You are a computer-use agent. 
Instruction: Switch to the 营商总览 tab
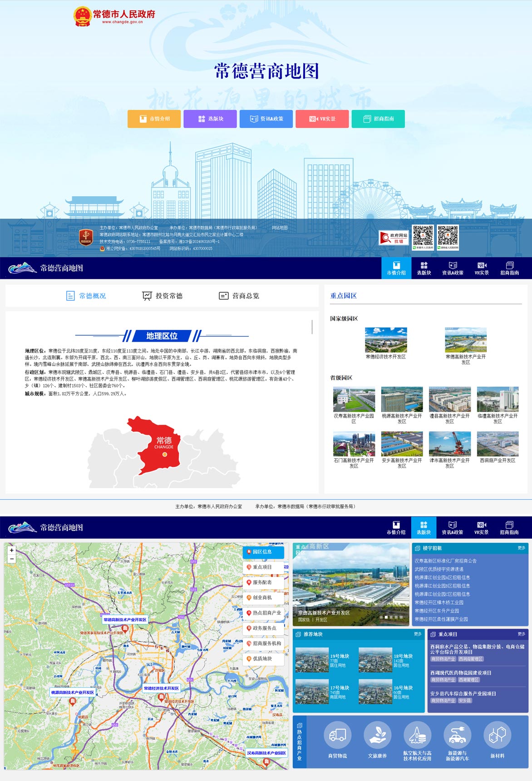click(x=239, y=296)
